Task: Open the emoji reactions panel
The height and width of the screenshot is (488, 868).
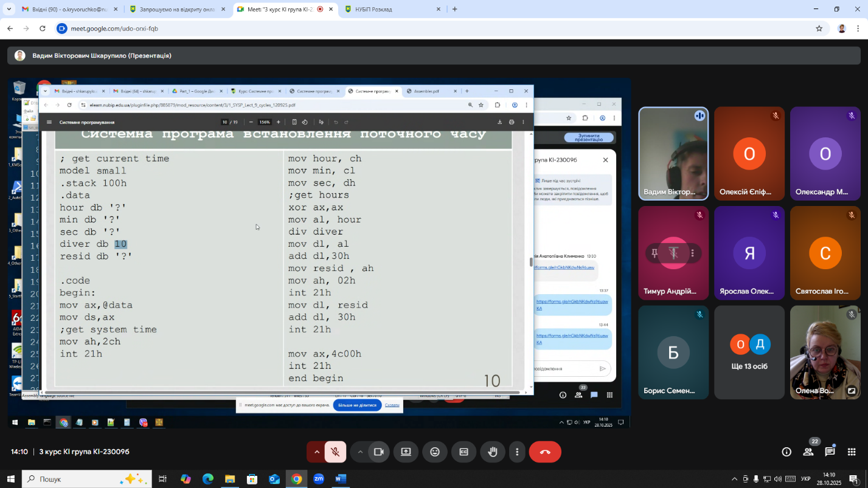Action: 435,452
